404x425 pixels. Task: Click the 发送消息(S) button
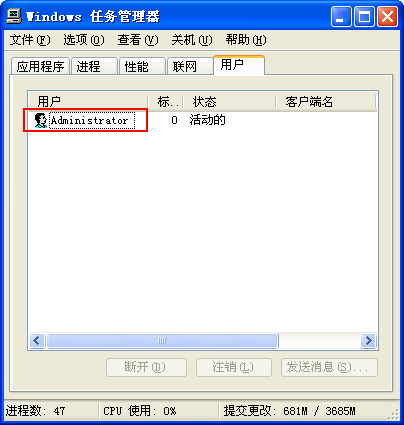pyautogui.click(x=329, y=367)
